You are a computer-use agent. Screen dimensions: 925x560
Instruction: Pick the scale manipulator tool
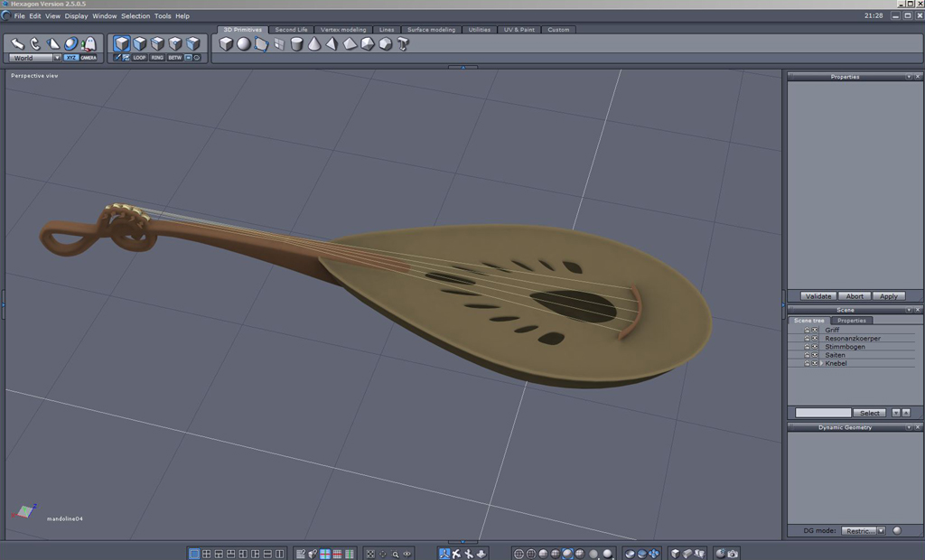(x=53, y=43)
